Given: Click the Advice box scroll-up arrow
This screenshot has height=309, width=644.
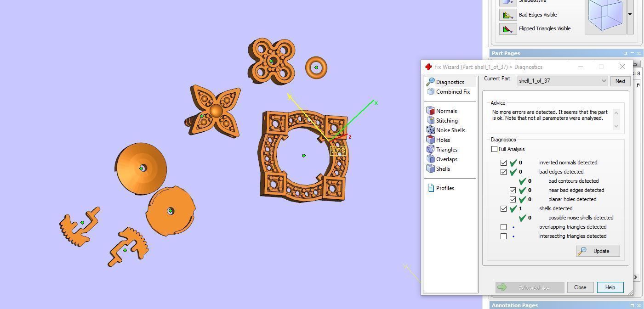Looking at the screenshot, I should [616, 112].
